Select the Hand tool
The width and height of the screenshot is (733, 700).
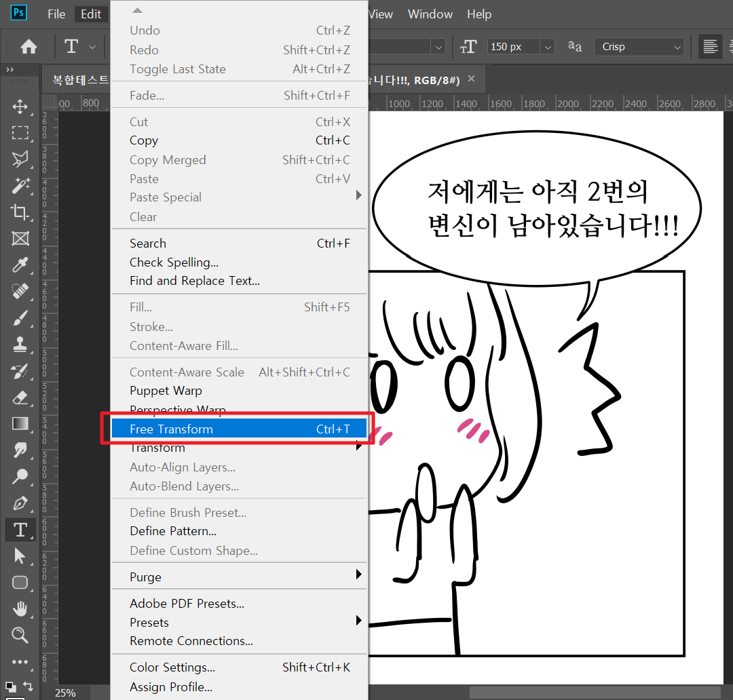pyautogui.click(x=20, y=608)
